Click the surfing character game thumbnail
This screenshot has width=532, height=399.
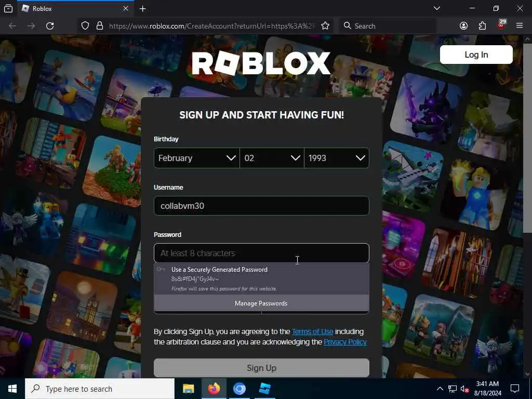click(69, 86)
